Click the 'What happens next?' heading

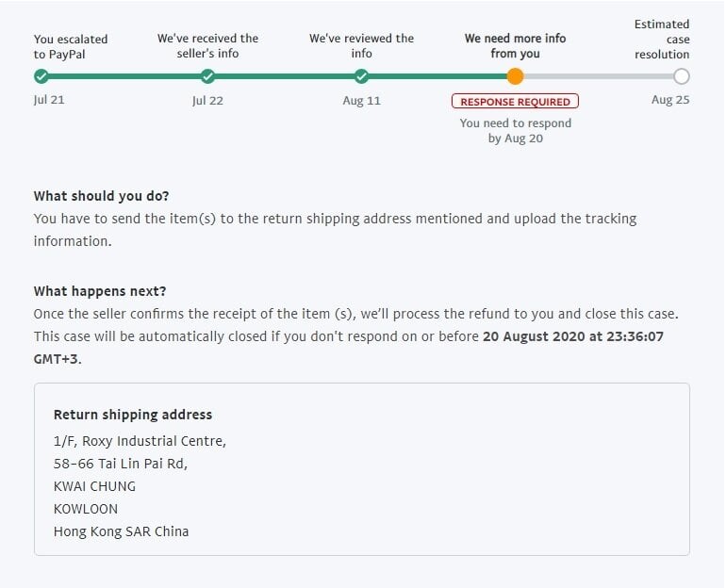99,291
